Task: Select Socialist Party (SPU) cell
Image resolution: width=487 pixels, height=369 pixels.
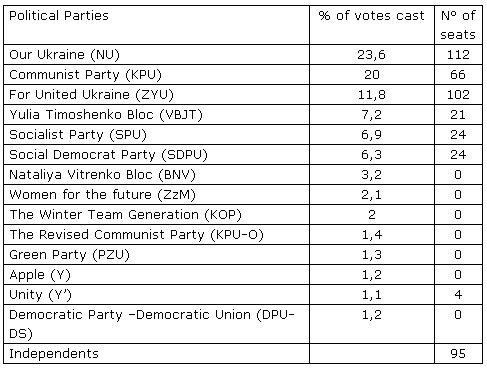Action: pyautogui.click(x=156, y=135)
